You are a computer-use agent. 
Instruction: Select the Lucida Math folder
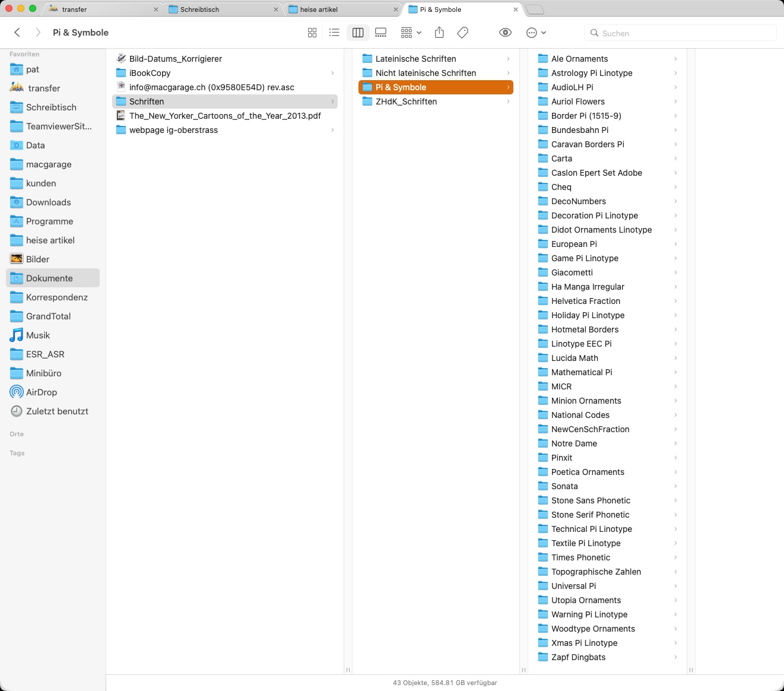[x=608, y=358]
